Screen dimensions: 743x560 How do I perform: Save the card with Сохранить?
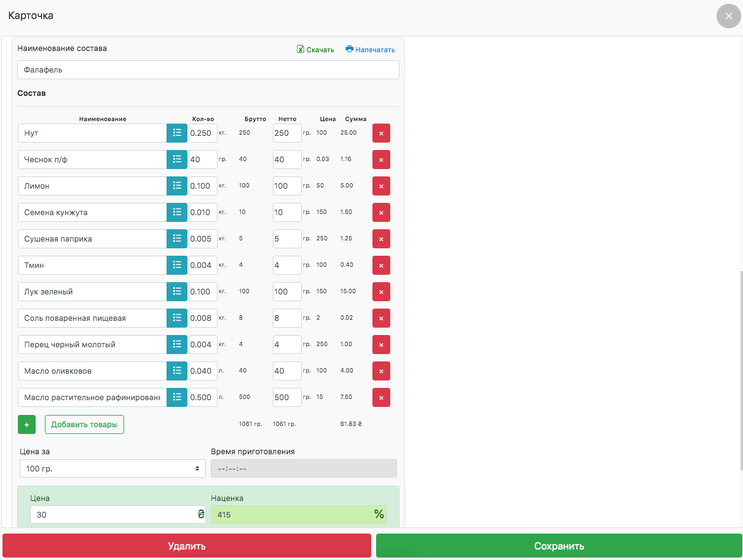pos(559,546)
